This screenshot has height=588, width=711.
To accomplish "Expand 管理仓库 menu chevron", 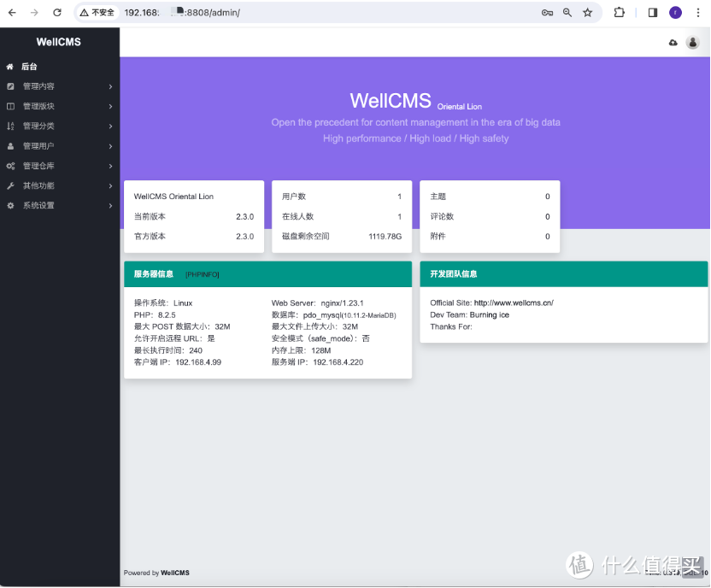I will click(110, 166).
